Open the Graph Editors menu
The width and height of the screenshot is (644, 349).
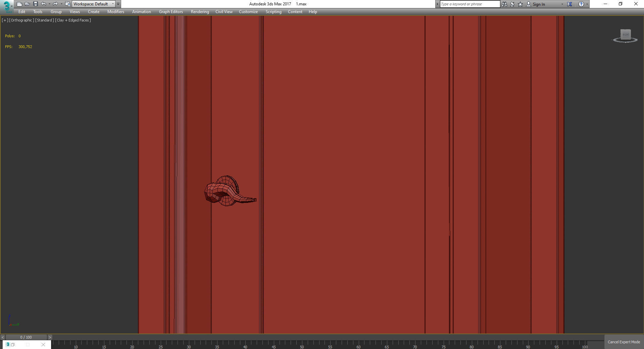(x=171, y=12)
